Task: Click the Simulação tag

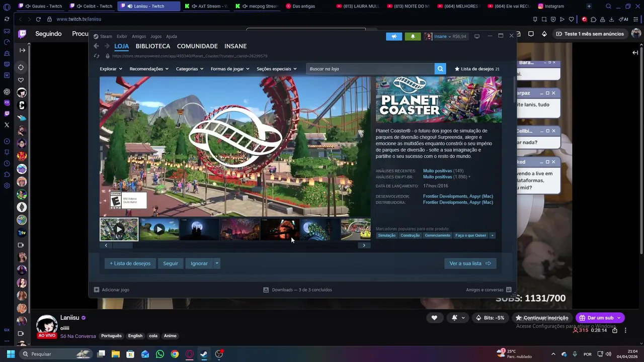Action: [x=386, y=235]
